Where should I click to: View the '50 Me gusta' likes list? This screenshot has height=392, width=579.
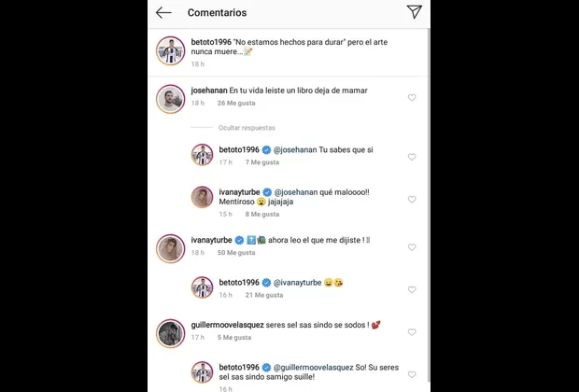(x=233, y=252)
